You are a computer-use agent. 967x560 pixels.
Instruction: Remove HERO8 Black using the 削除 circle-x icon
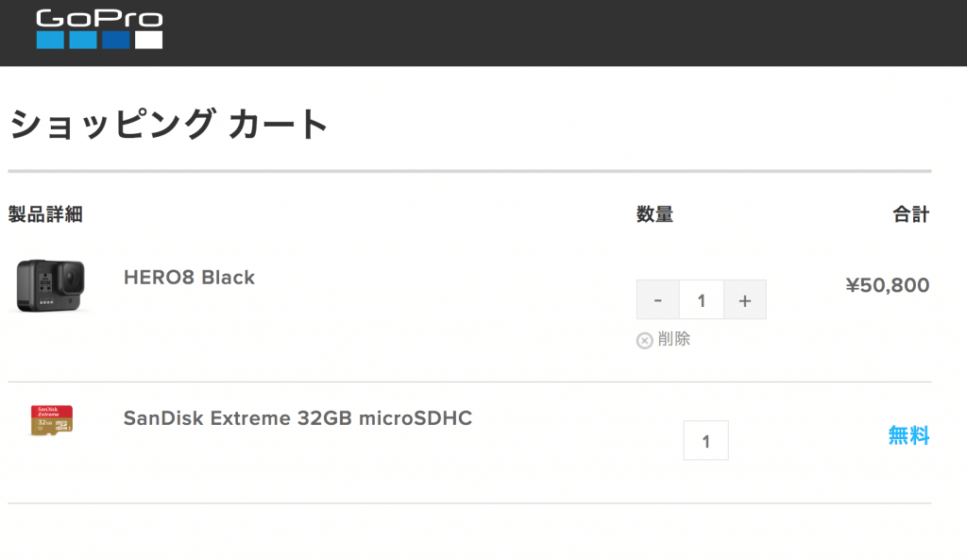[644, 341]
